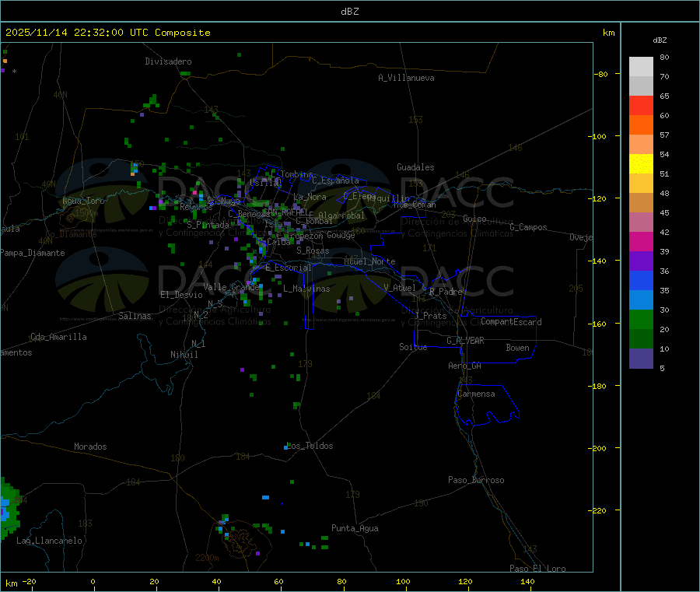This screenshot has height=592, width=700.
Task: Click the light gray 70-80 dBZ swatch
Action: tap(641, 67)
